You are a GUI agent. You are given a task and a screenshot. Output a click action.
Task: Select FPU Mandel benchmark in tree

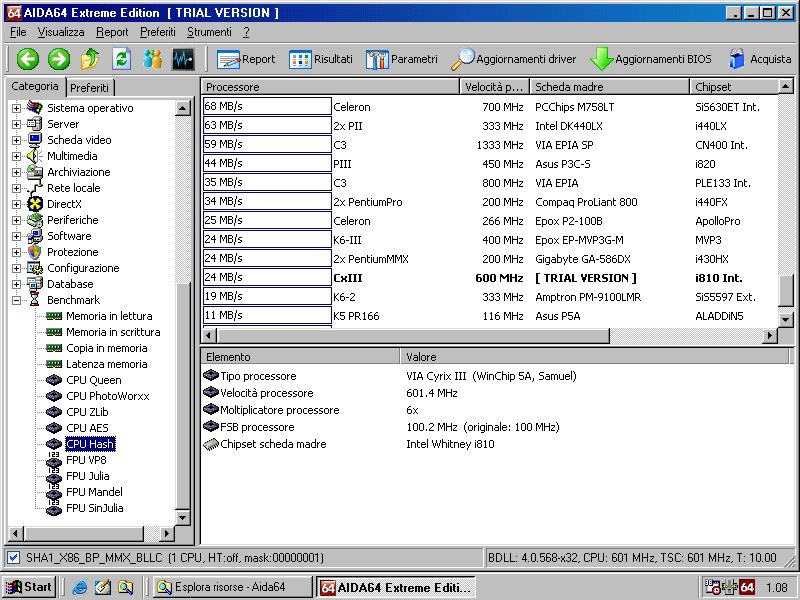coord(94,492)
